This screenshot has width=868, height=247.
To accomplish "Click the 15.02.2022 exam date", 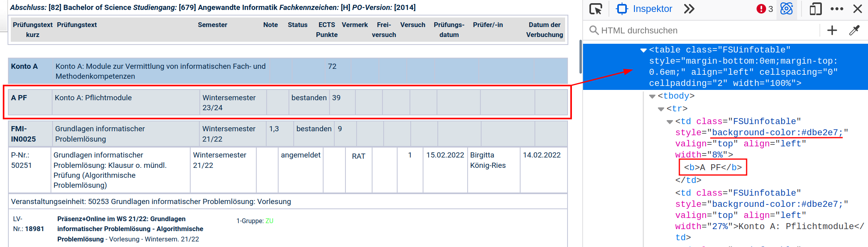I will click(445, 155).
